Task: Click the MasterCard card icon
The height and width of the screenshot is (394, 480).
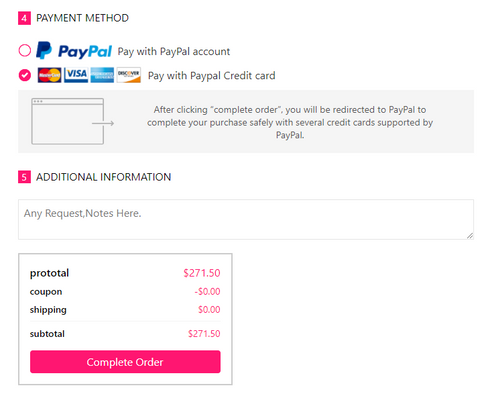Action: point(49,75)
